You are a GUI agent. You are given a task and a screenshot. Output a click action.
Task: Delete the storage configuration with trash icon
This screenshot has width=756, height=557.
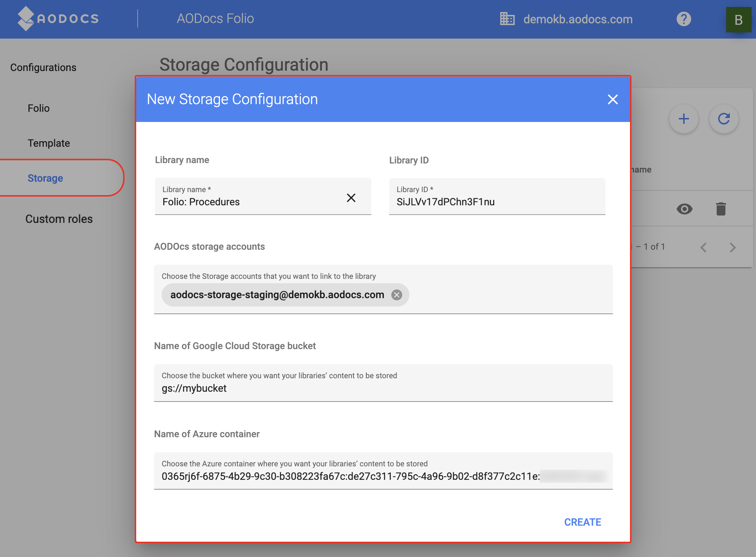pyautogui.click(x=721, y=209)
